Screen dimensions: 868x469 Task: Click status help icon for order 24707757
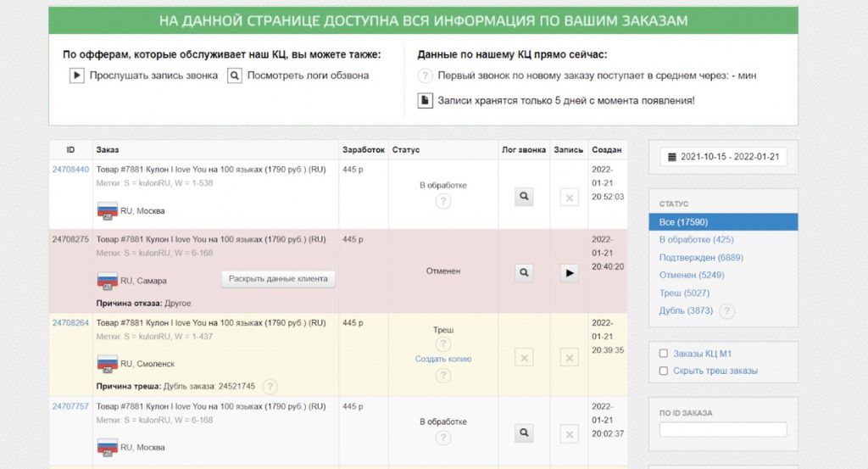[x=442, y=438]
